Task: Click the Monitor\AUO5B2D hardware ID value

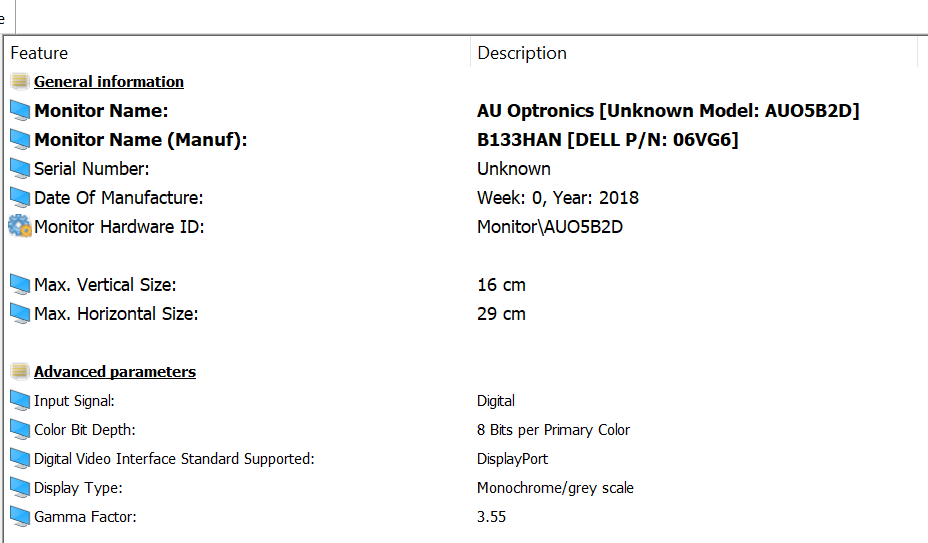Action: pyautogui.click(x=550, y=227)
